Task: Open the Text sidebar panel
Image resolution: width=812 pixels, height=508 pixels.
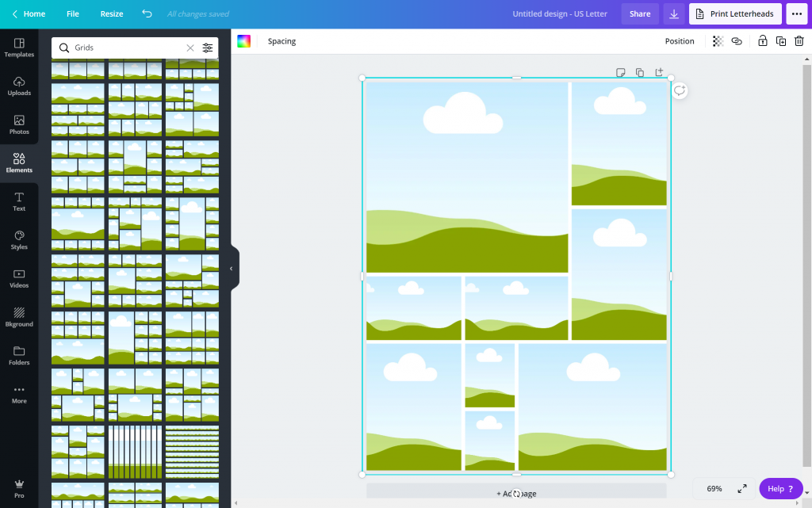Action: point(19,201)
